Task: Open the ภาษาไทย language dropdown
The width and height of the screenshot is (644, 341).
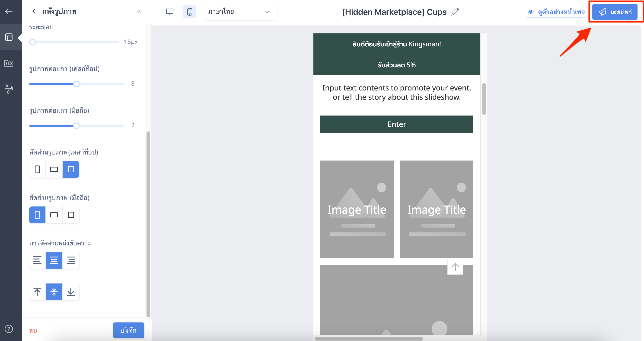Action: point(240,12)
